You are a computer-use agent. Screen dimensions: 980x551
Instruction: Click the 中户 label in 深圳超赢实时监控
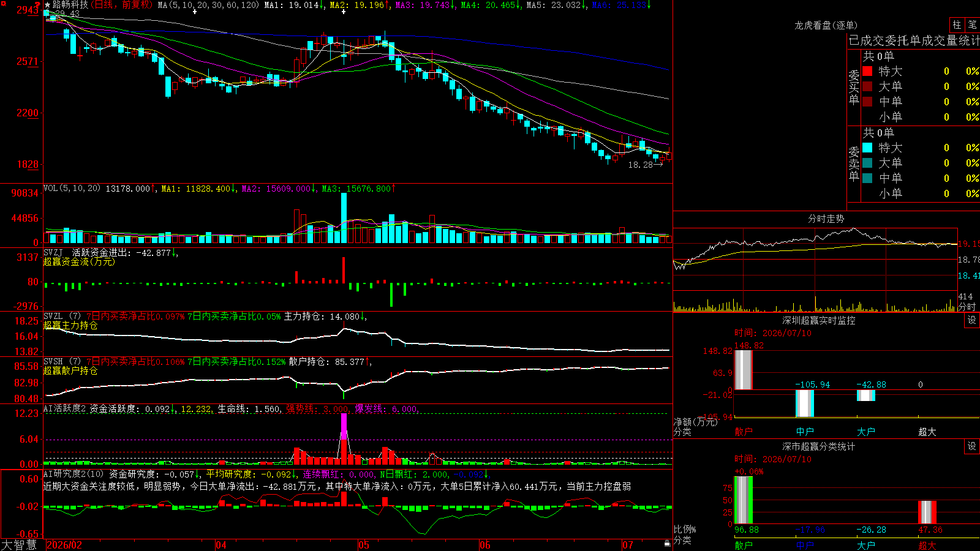pos(805,432)
